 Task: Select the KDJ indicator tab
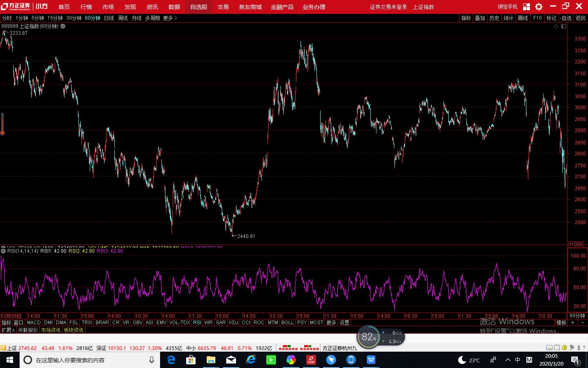click(x=234, y=323)
